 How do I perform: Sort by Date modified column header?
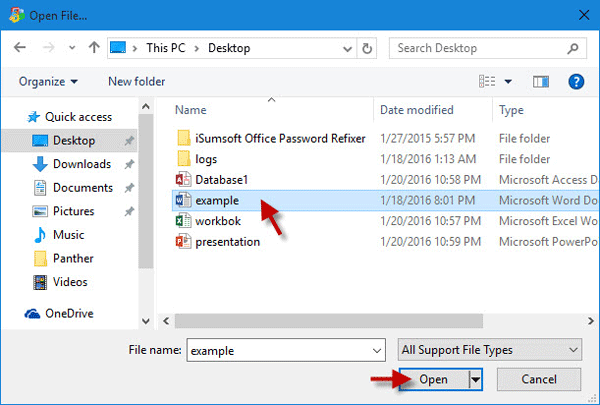pyautogui.click(x=417, y=110)
